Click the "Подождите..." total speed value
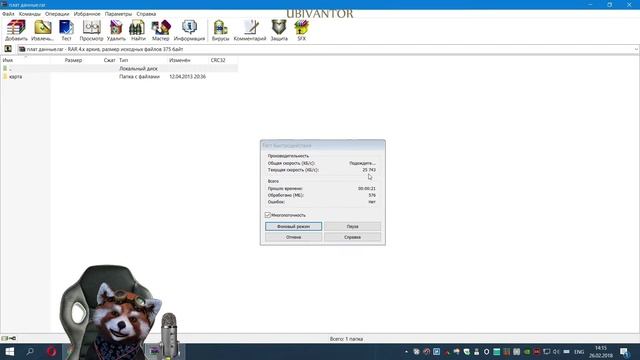 (x=362, y=163)
